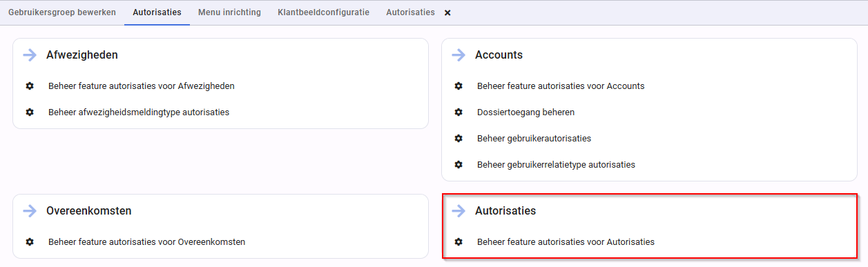
Task: Click gear icon for afwezigheidsmeldingtype autorisaties
Action: [30, 112]
